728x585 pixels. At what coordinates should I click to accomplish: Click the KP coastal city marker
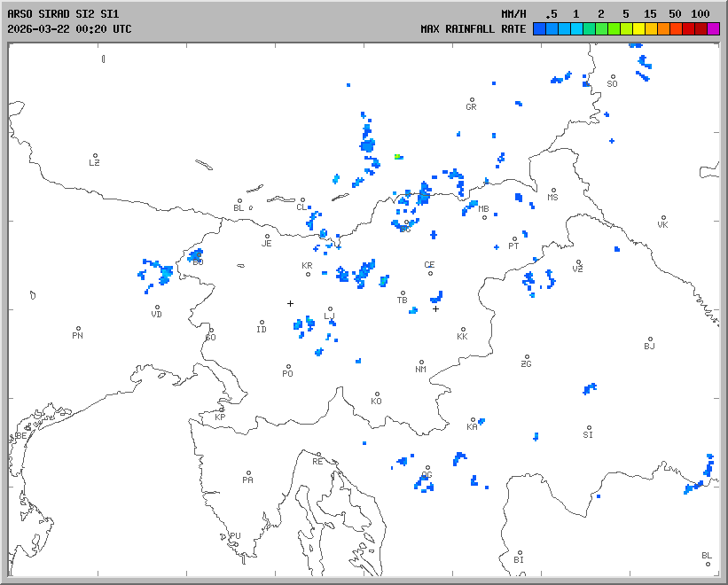223,409
